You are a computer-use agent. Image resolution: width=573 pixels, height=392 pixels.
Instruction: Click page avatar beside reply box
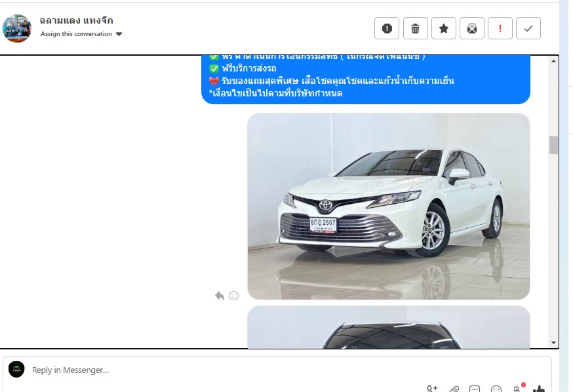16,369
